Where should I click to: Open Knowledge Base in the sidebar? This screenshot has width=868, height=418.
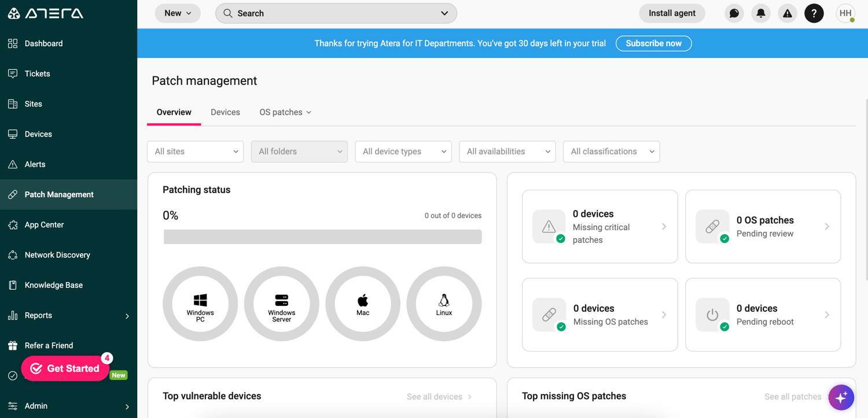(68, 285)
